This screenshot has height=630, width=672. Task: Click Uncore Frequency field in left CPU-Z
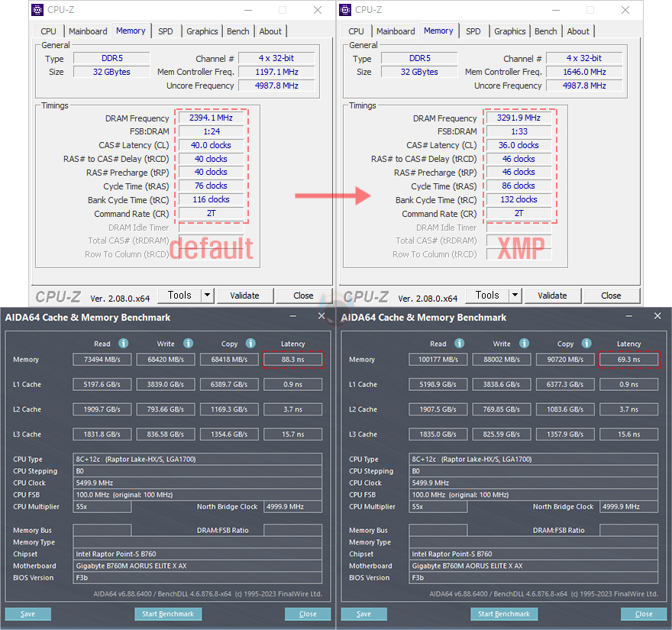click(x=277, y=86)
